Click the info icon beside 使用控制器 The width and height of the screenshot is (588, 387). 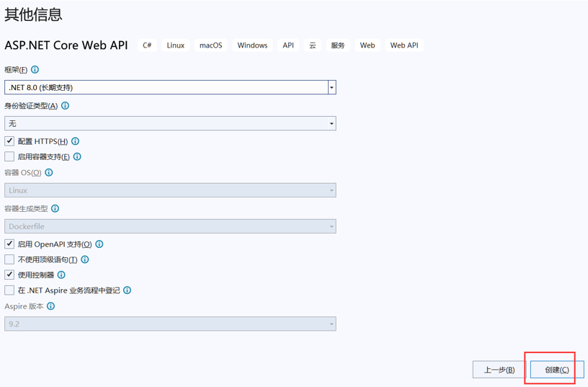[61, 275]
